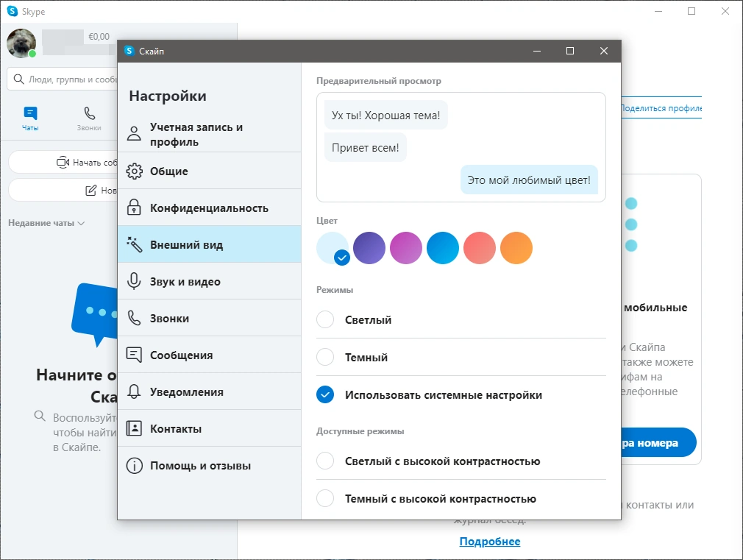This screenshot has height=560, width=743.
Task: Choose Темный с высокой контрастностью mode
Action: [x=325, y=498]
